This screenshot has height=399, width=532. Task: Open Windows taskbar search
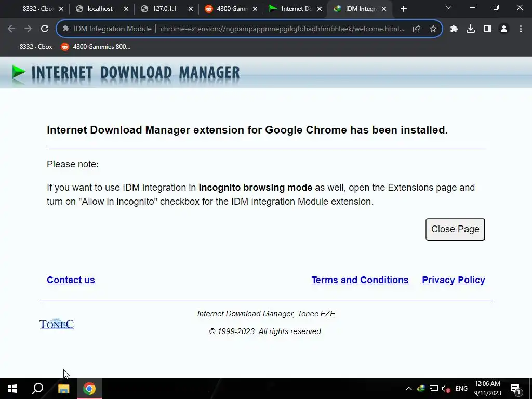[x=37, y=389]
